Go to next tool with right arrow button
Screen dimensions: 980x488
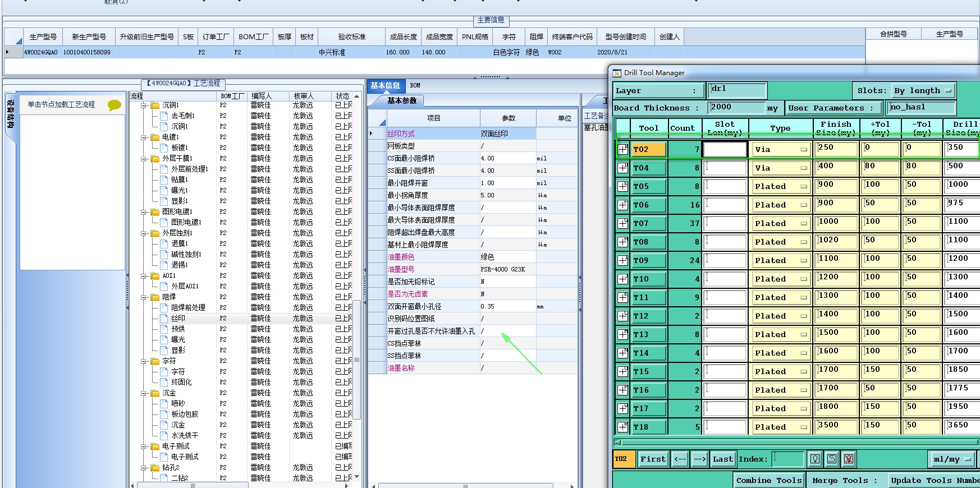point(699,459)
